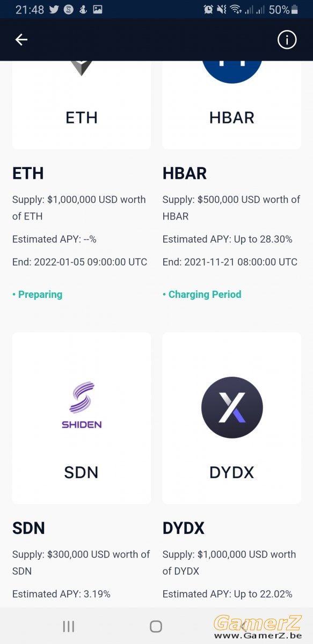Open the SDN card
The width and height of the screenshot is (313, 644).
click(82, 418)
